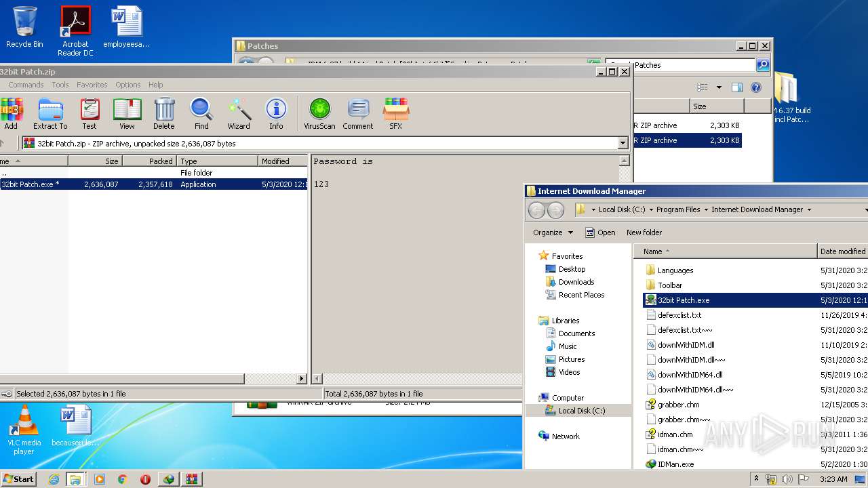Go back in the IDM Explorer window
This screenshot has height=488, width=868.
(536, 210)
